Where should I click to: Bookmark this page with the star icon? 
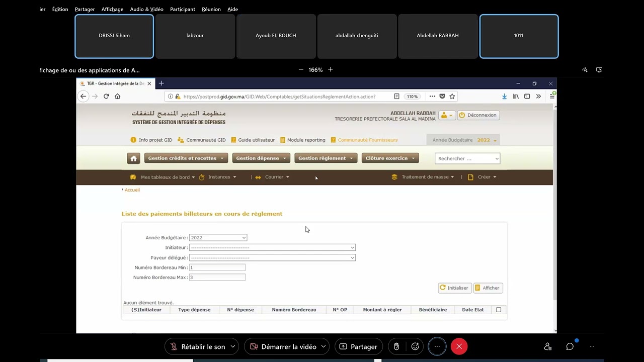(452, 97)
